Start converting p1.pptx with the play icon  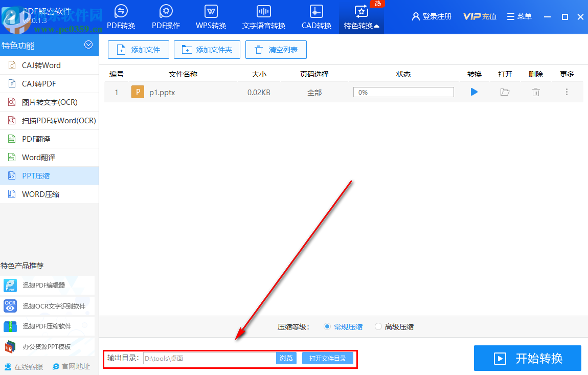[x=474, y=92]
